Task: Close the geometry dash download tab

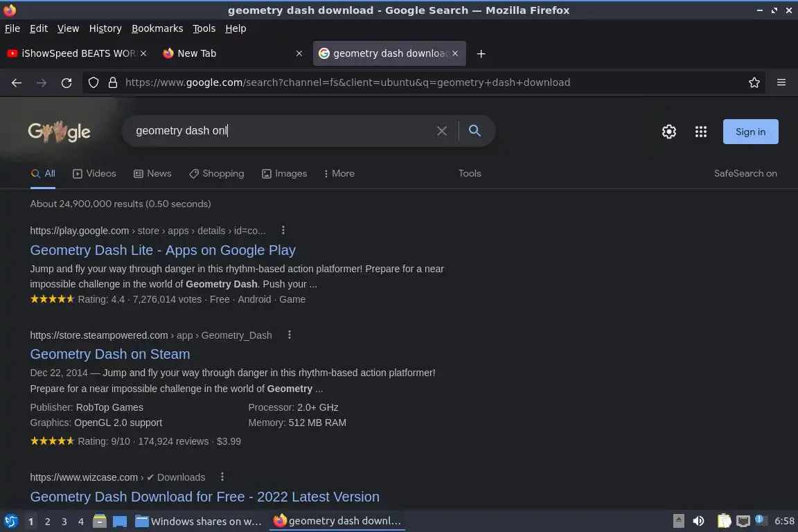Action: (x=455, y=53)
